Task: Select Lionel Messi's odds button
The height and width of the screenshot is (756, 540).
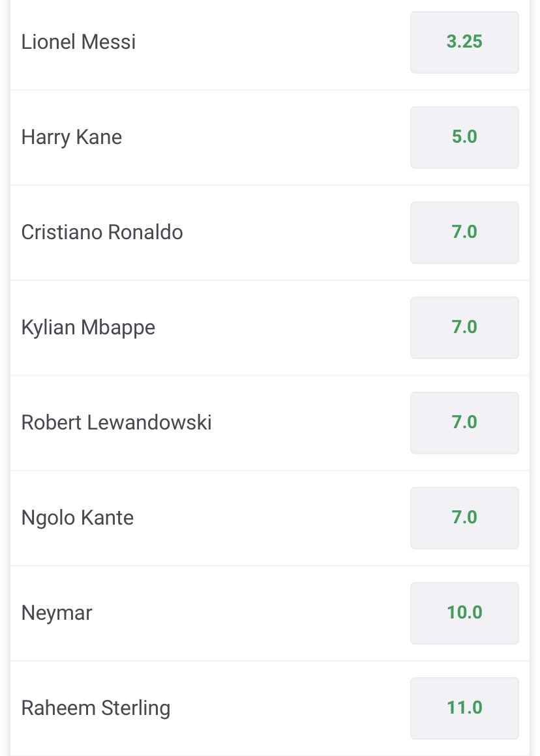Action: pyautogui.click(x=464, y=42)
